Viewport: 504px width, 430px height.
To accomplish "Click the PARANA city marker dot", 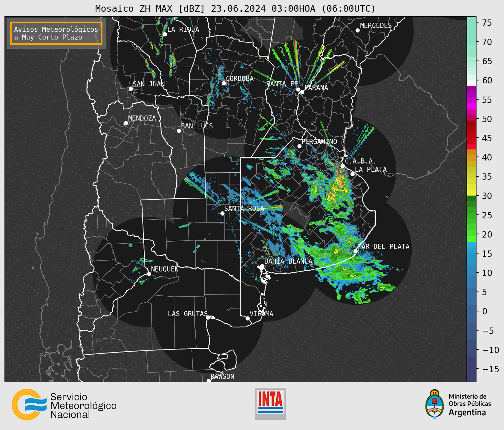I will click(x=302, y=92).
